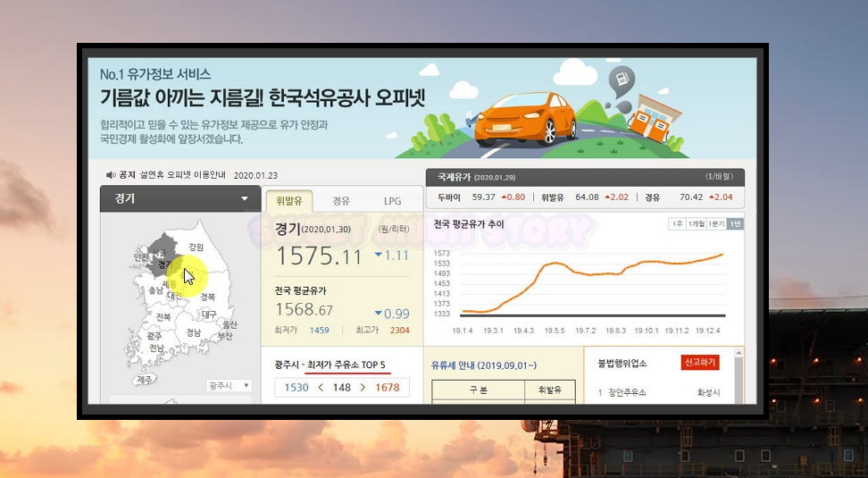Click the 화성시 location text

(x=708, y=393)
